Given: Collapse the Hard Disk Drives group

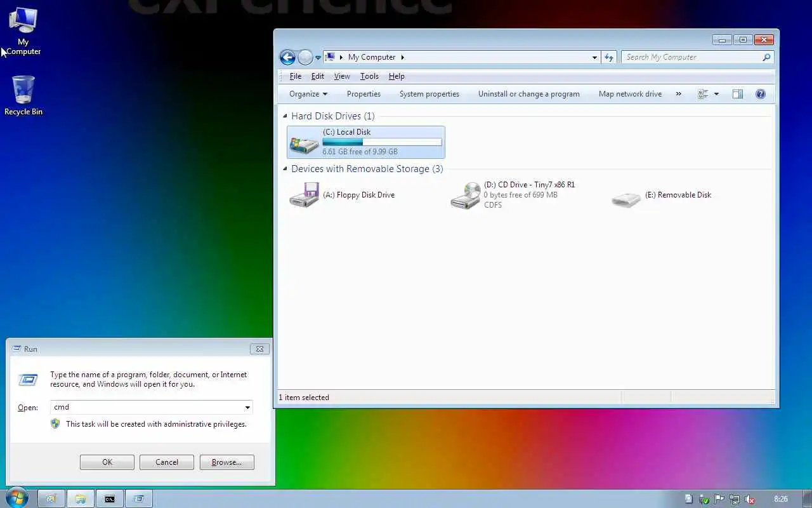Looking at the screenshot, I should tap(285, 116).
